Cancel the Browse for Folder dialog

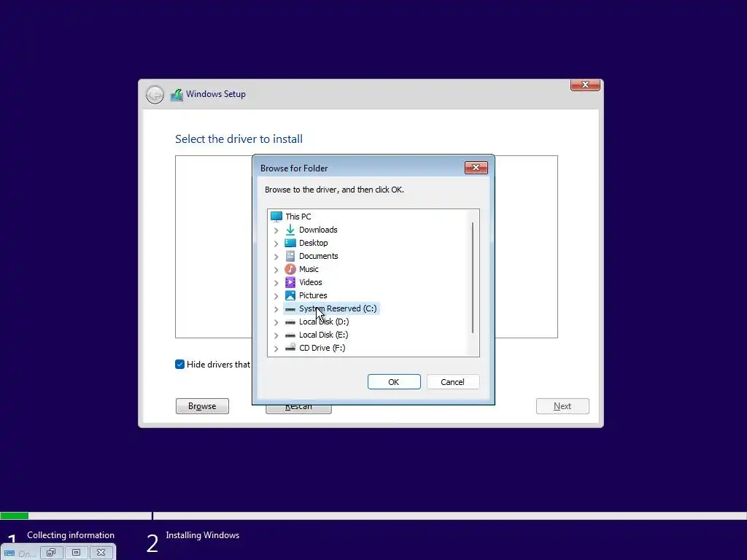[452, 382]
